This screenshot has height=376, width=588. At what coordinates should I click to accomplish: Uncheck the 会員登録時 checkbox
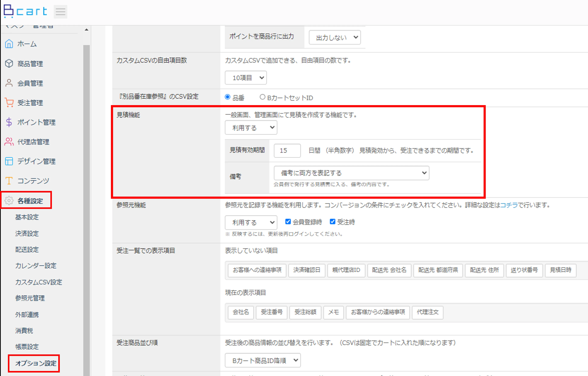click(288, 221)
